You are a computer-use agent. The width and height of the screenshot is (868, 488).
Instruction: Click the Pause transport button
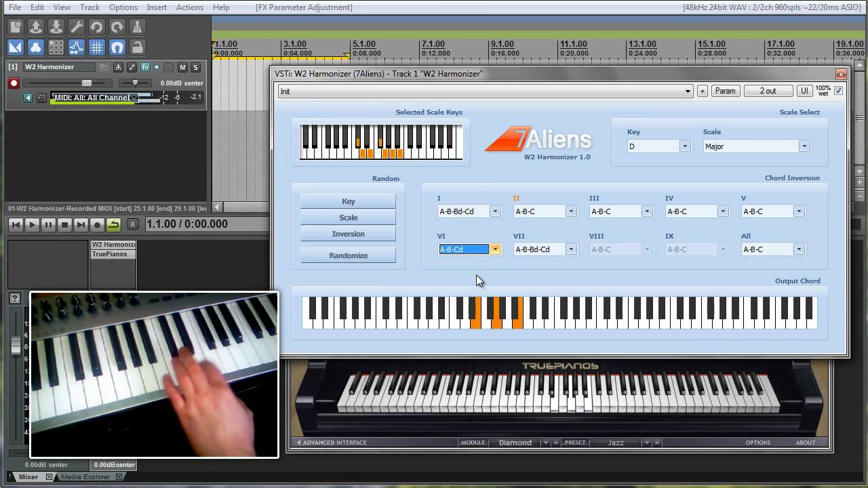coord(48,224)
